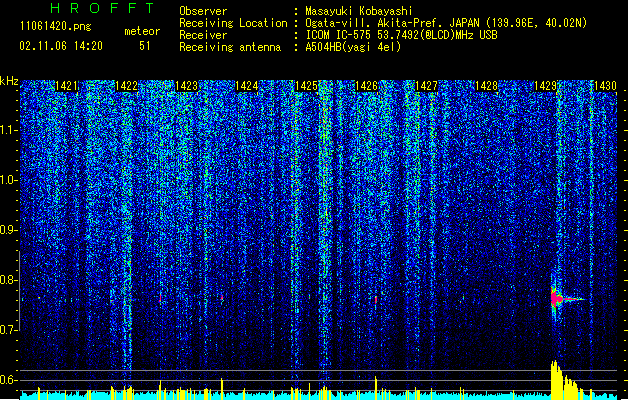Click the 1421 time marker
The height and width of the screenshot is (400, 629).
pyautogui.click(x=66, y=86)
